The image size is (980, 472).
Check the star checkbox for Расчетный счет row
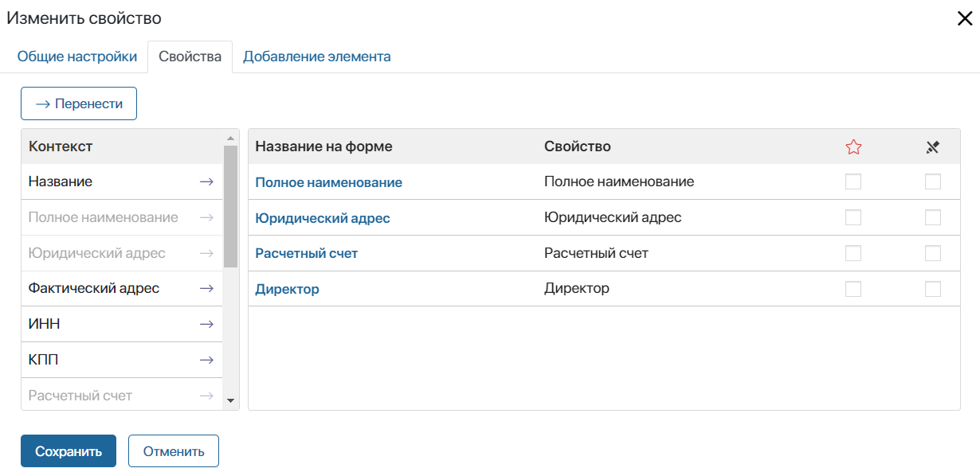pyautogui.click(x=853, y=254)
